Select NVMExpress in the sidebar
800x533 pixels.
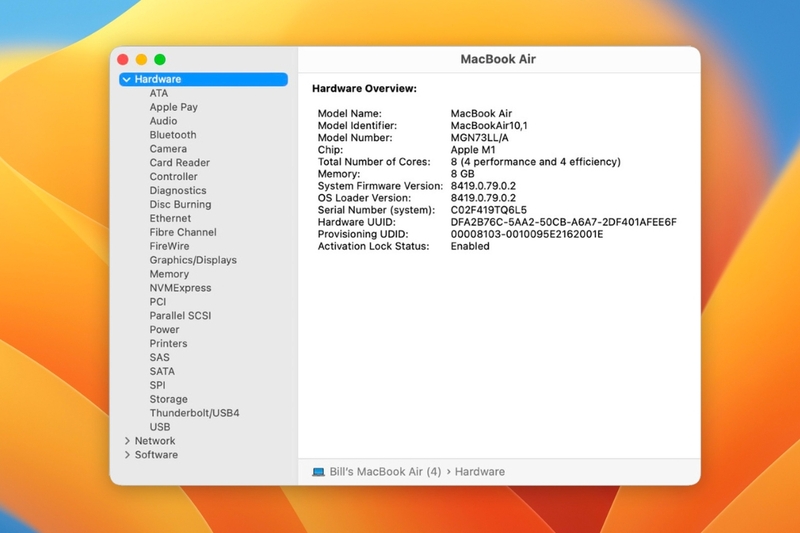pos(180,288)
